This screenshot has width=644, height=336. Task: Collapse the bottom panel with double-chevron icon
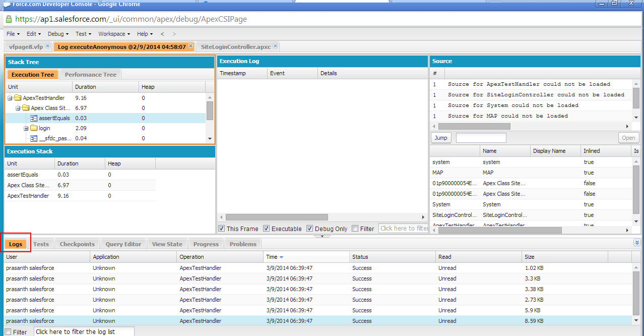click(x=637, y=243)
